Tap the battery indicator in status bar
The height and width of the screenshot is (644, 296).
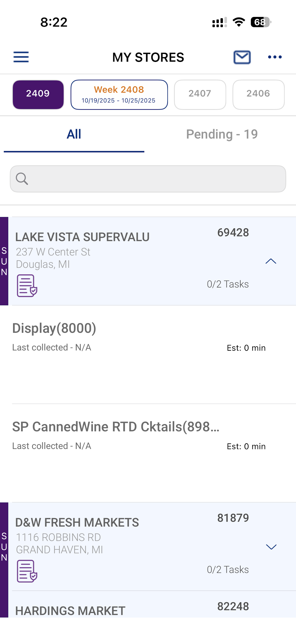coord(261,22)
